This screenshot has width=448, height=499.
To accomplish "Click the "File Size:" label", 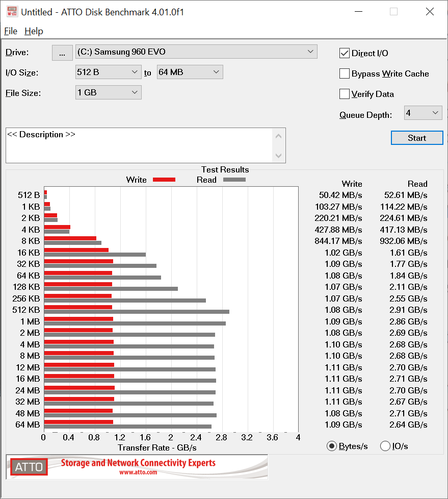I will [x=23, y=93].
